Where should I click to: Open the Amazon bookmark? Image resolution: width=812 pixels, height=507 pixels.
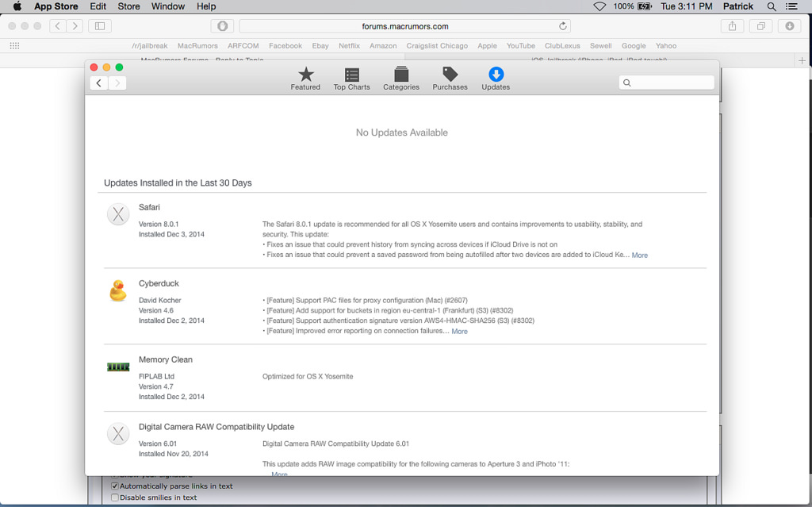pos(383,45)
